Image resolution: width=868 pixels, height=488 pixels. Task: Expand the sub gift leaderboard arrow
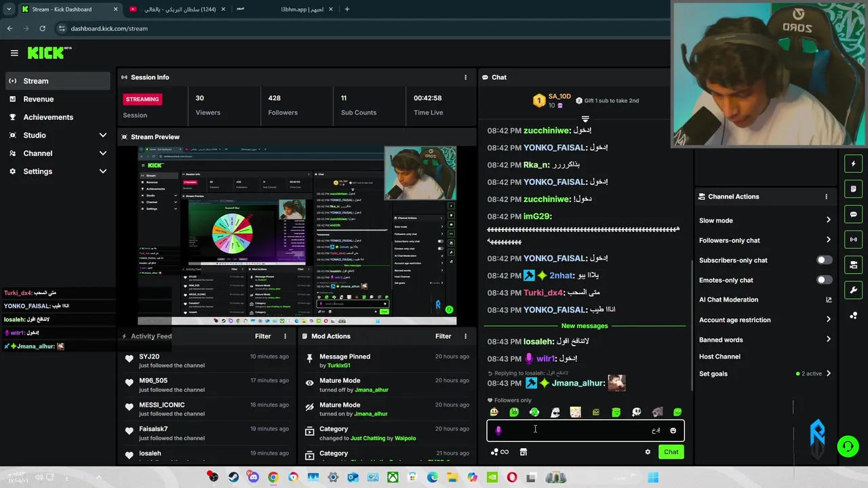point(585,119)
